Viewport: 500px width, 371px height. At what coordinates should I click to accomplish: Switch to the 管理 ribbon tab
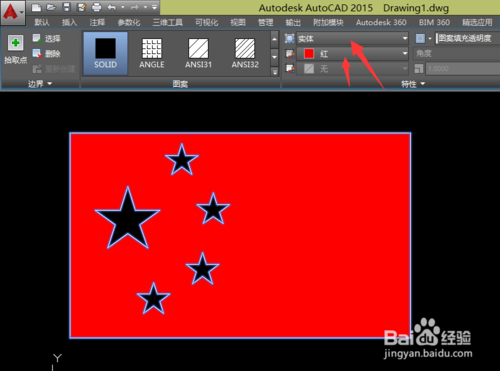266,22
